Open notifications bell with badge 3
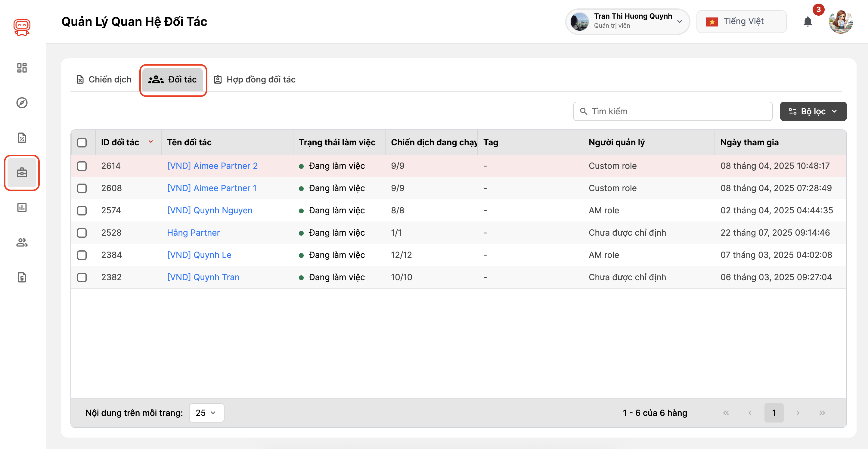The width and height of the screenshot is (868, 449). [807, 22]
